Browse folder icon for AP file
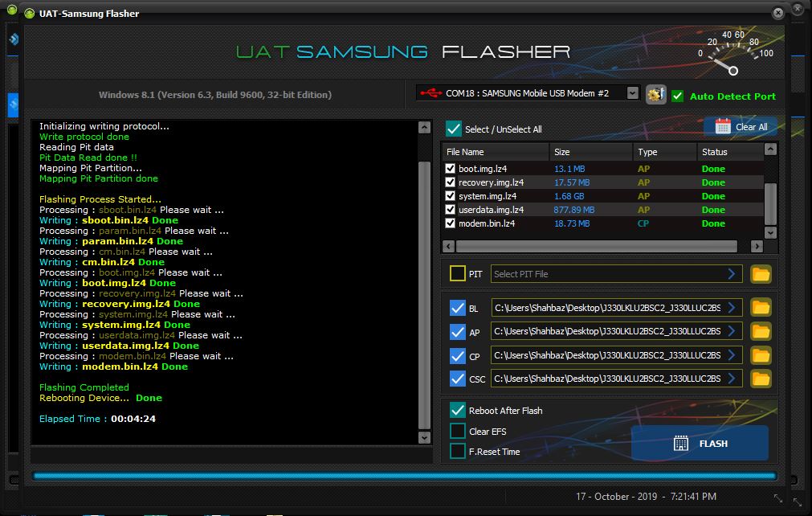Screen dimensions: 812x516 [761, 332]
